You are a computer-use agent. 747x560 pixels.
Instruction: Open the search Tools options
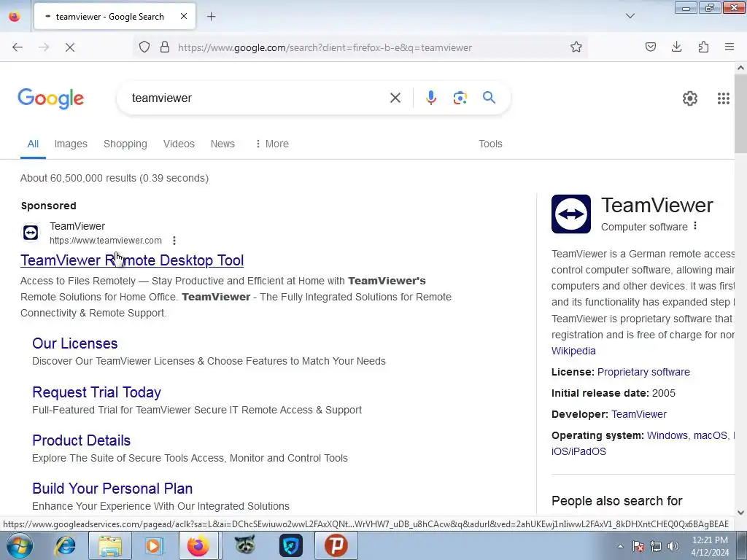click(490, 144)
